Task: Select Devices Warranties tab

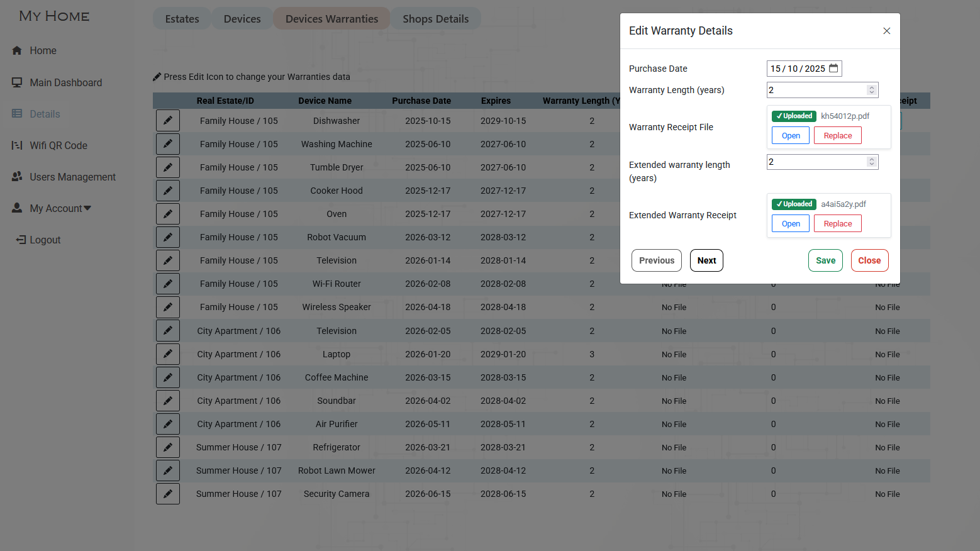Action: click(331, 19)
